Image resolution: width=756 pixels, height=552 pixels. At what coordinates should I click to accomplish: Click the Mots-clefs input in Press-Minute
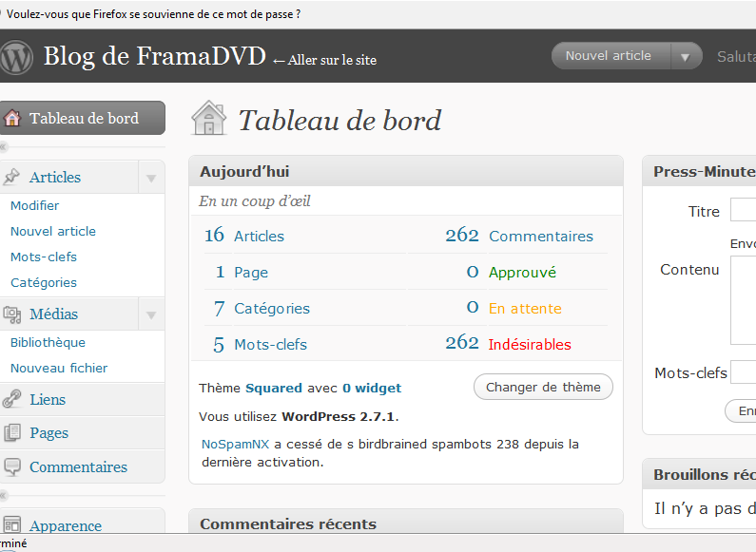pyautogui.click(x=743, y=371)
